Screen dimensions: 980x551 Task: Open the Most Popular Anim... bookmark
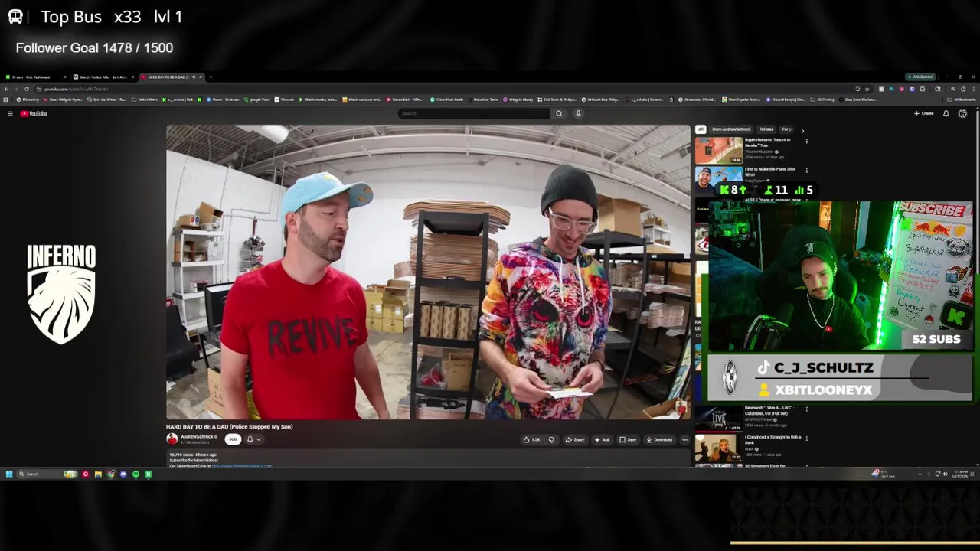pyautogui.click(x=740, y=99)
